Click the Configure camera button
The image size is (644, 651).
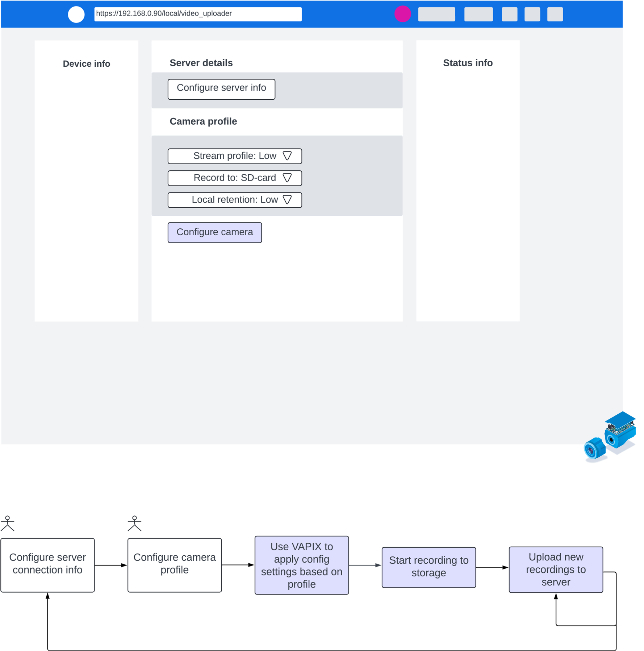pyautogui.click(x=214, y=232)
